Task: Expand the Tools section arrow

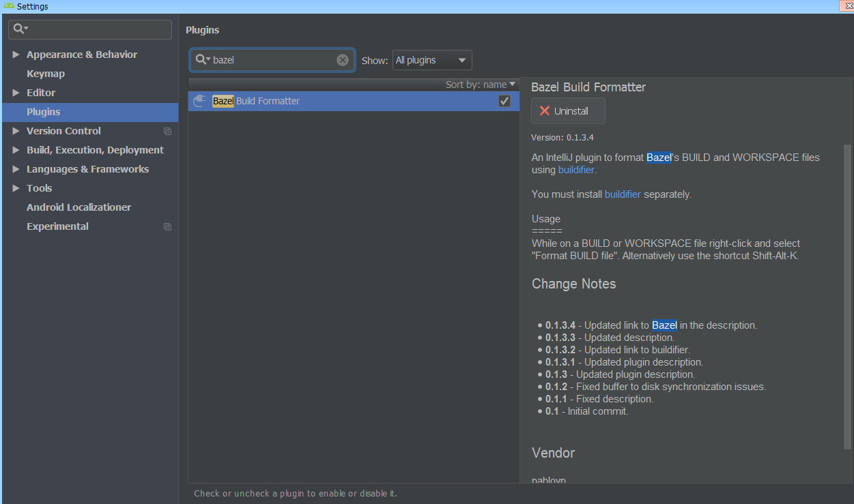Action: click(x=16, y=188)
